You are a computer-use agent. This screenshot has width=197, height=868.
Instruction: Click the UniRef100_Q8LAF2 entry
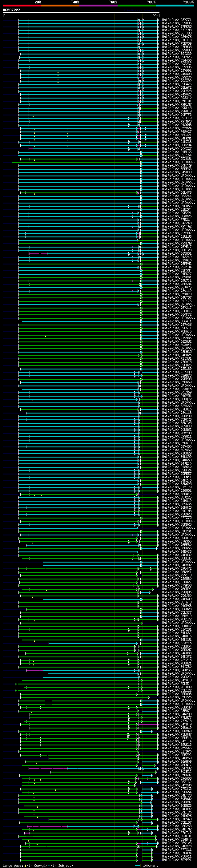click(177, 88)
